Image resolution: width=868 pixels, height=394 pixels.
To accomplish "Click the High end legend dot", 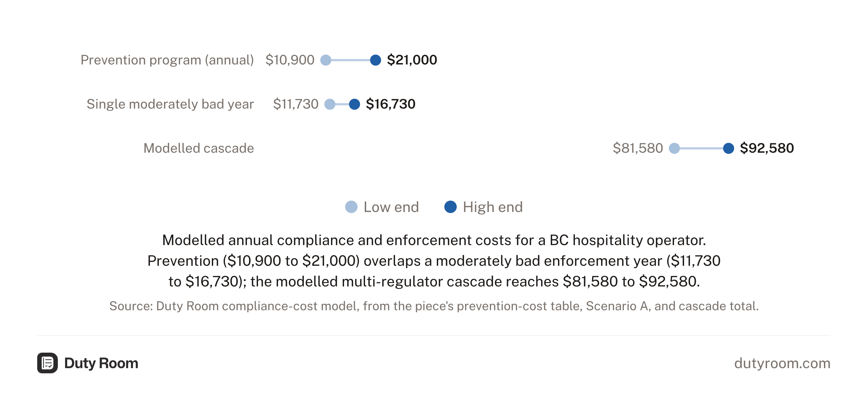I will (x=451, y=207).
